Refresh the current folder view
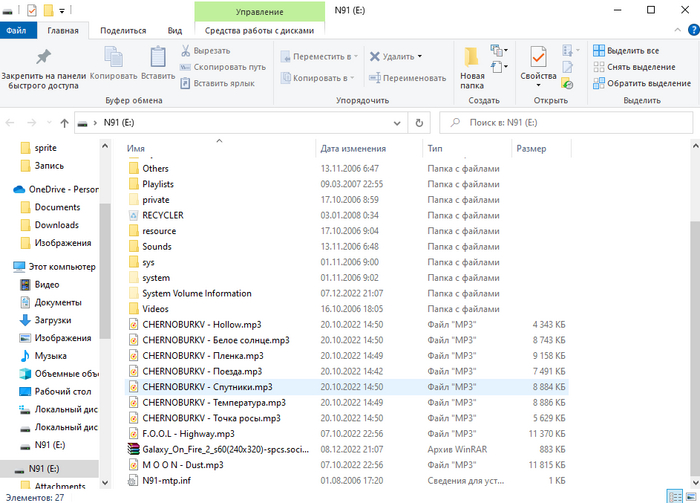The width and height of the screenshot is (700, 503). [x=421, y=123]
